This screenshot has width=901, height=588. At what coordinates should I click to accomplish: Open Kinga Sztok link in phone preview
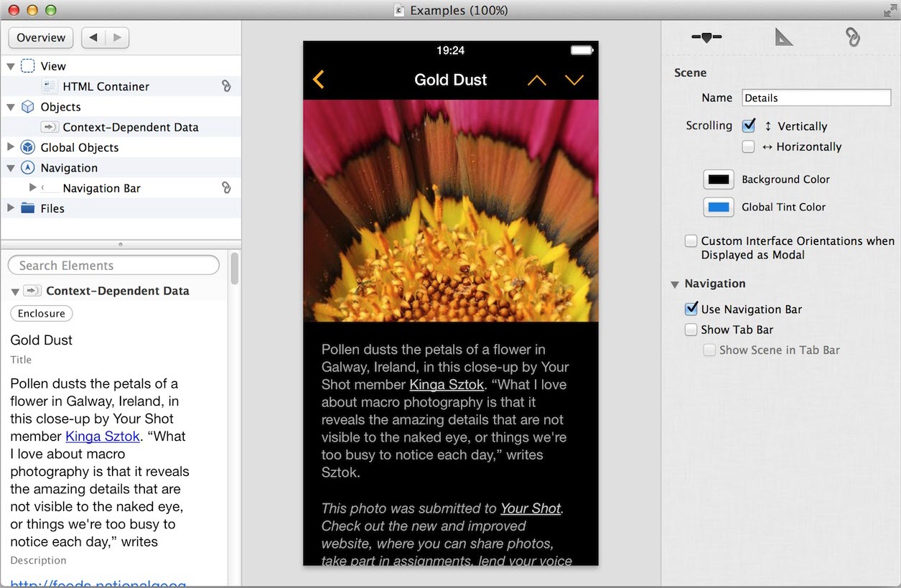447,385
